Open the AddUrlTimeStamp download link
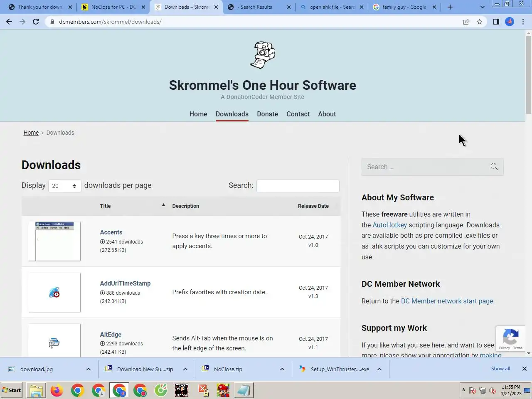 coord(125,283)
